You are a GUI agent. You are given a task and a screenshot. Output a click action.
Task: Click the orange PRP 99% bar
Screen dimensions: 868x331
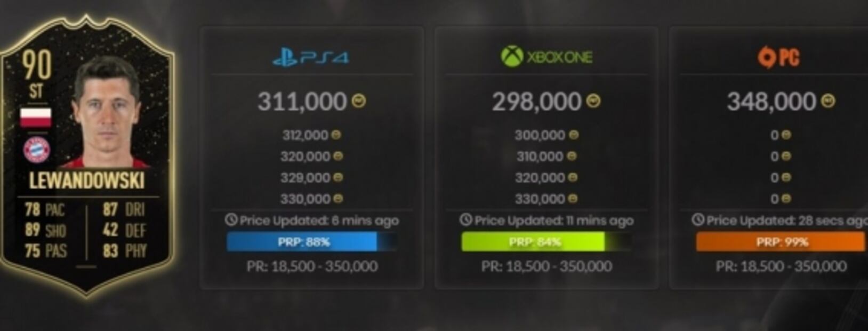click(781, 242)
